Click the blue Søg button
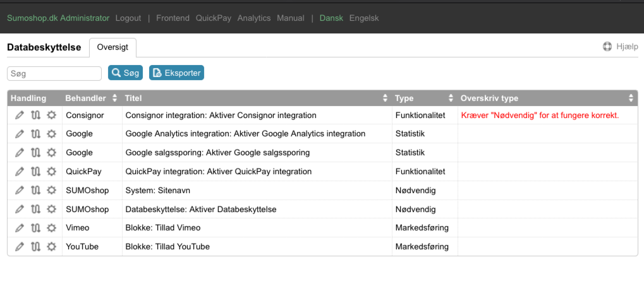 tap(125, 73)
